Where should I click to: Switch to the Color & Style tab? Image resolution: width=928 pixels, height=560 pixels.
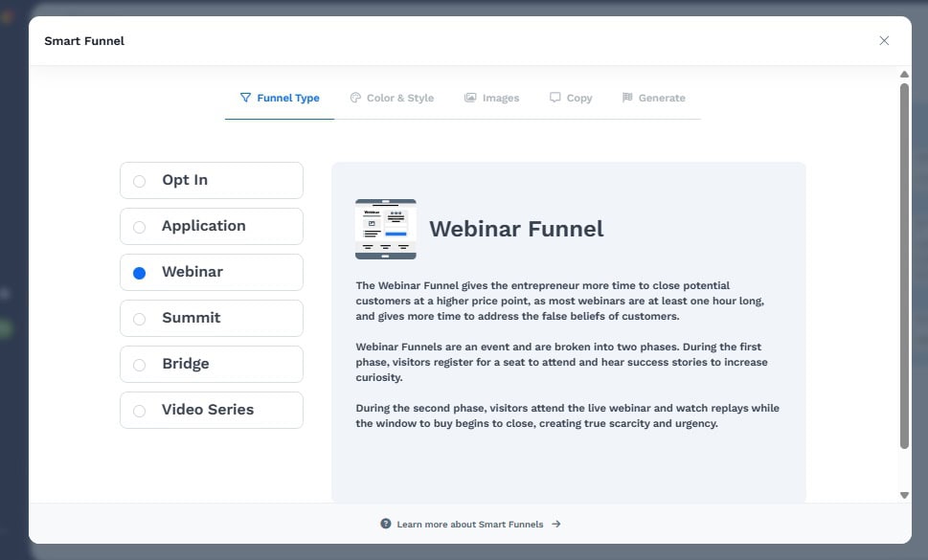[393, 98]
